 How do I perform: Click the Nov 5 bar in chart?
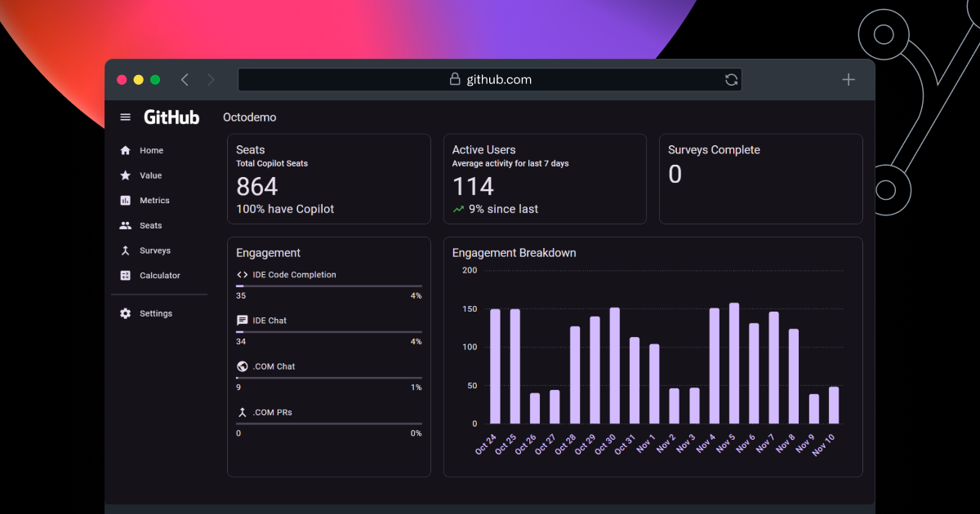(734, 363)
